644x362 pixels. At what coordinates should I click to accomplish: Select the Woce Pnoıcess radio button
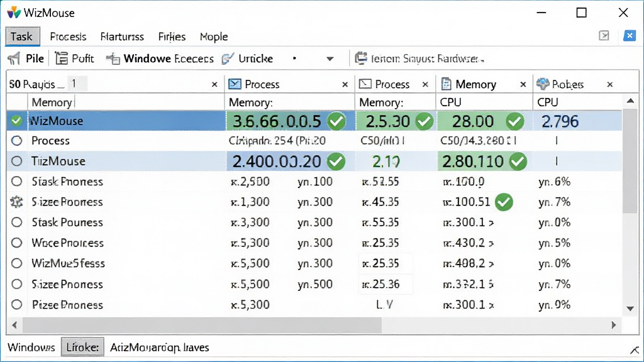point(16,243)
